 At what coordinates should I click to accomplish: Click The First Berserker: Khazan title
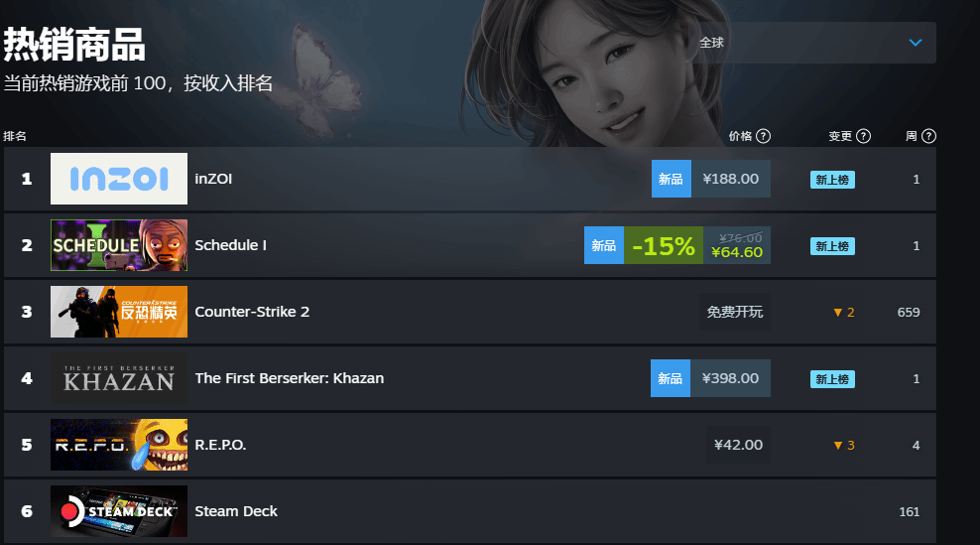tap(290, 378)
